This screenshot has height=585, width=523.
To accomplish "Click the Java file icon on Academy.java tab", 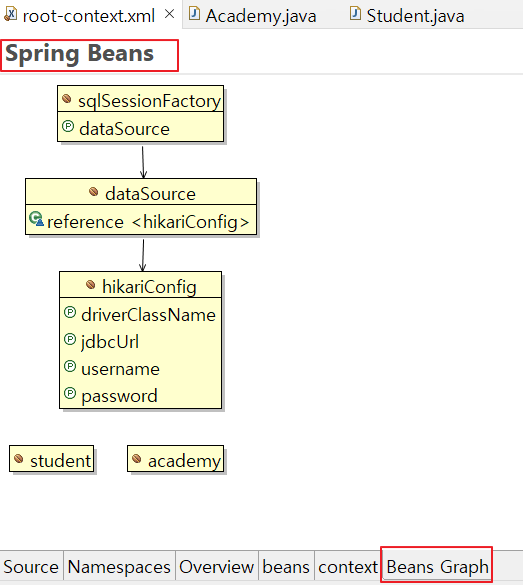I will 194,13.
